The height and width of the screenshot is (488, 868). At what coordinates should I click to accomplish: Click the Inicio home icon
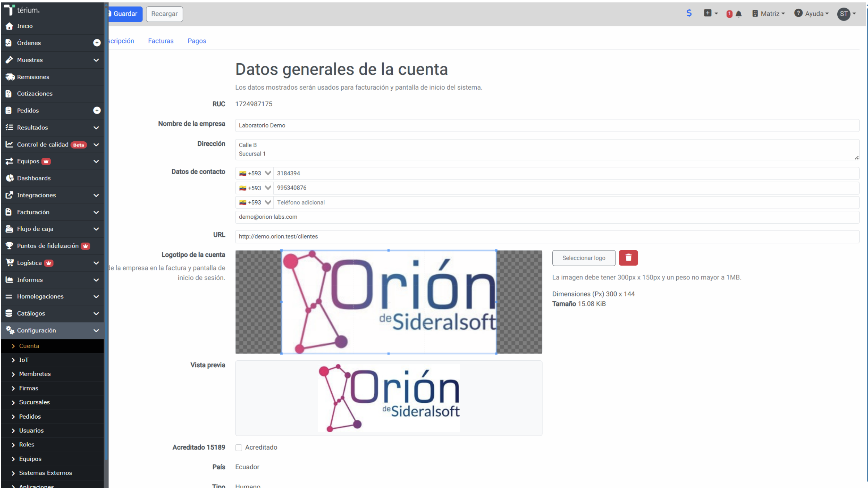9,26
